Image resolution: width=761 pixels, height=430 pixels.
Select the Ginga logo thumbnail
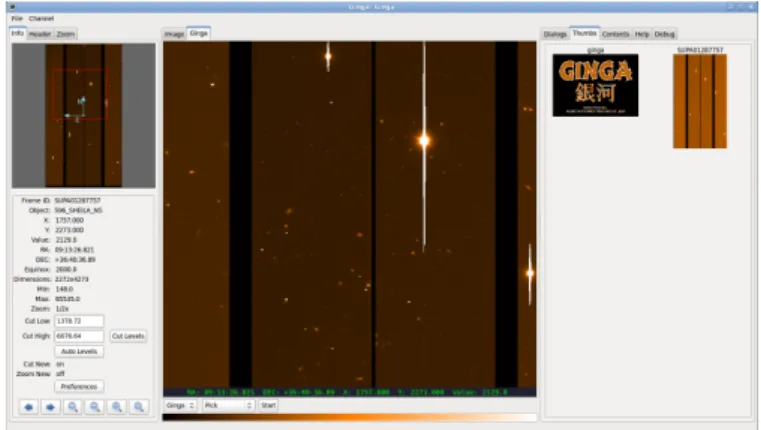596,85
